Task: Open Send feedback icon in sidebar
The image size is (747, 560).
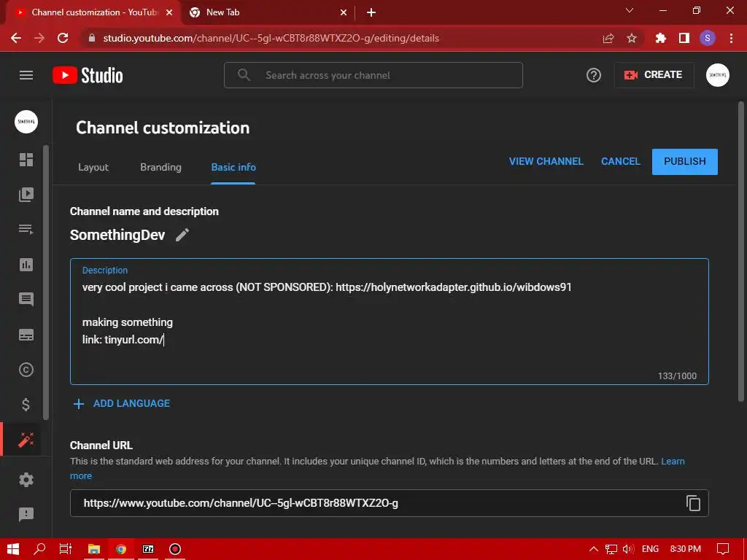Action: [x=26, y=514]
